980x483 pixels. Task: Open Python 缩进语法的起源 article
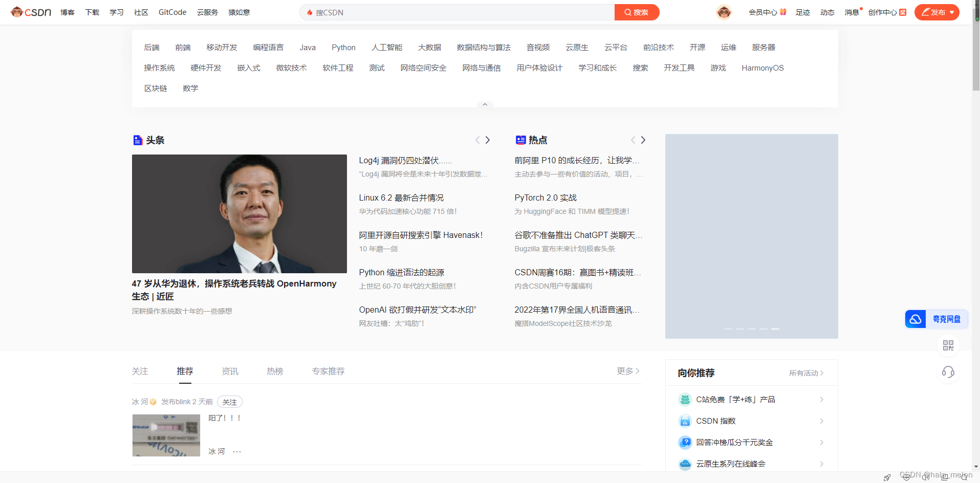tap(402, 273)
